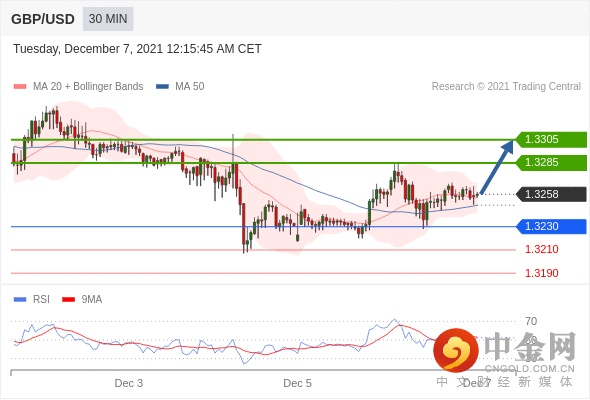The width and height of the screenshot is (590, 400).
Task: Click the MA 20 + Bollinger Bands legend label
Action: [x=88, y=87]
